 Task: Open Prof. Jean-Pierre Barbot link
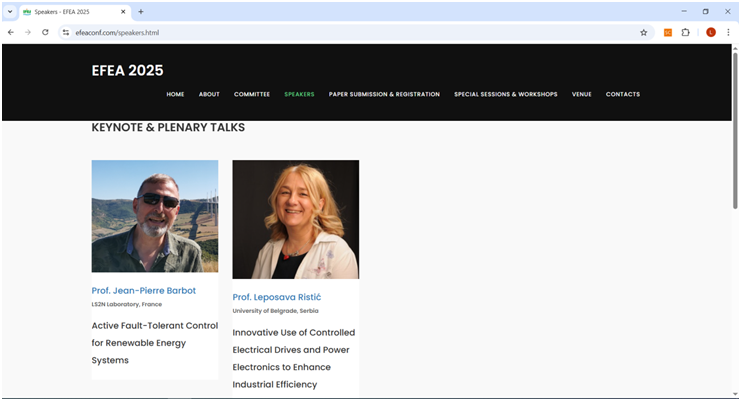tap(143, 291)
